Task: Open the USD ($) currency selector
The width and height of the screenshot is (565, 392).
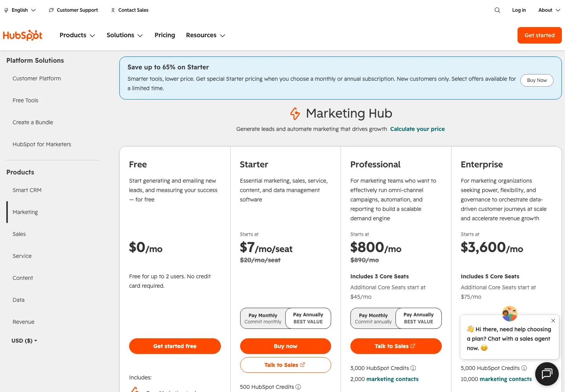Action: coord(24,341)
